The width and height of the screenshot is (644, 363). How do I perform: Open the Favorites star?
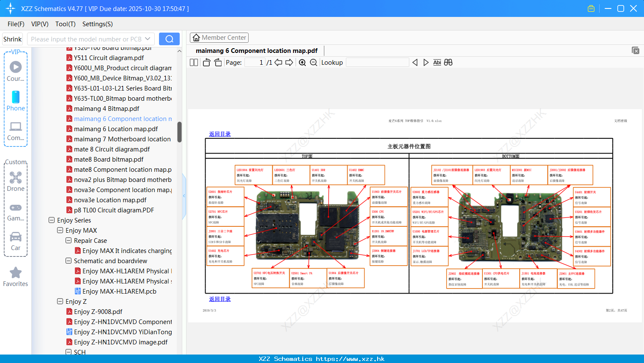point(16,277)
